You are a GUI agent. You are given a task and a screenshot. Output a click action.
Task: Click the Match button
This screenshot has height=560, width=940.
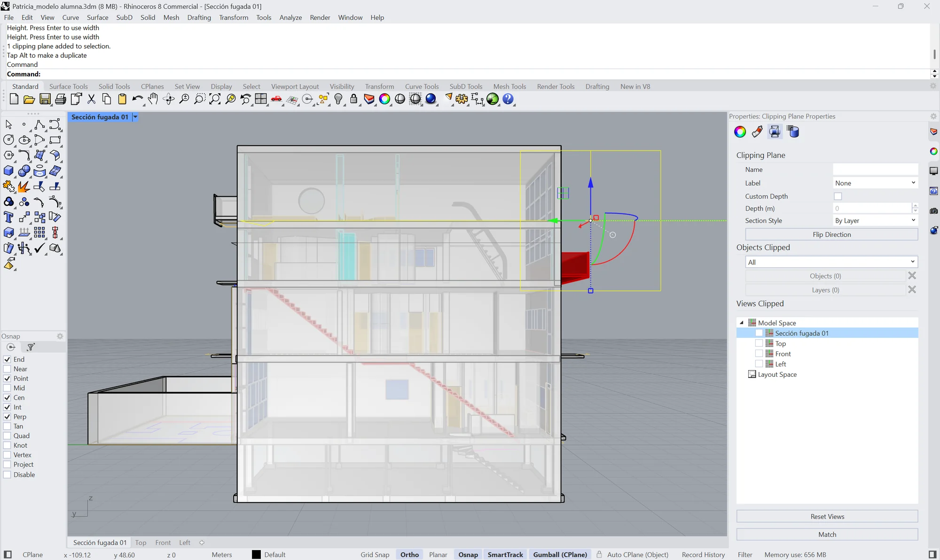click(827, 535)
